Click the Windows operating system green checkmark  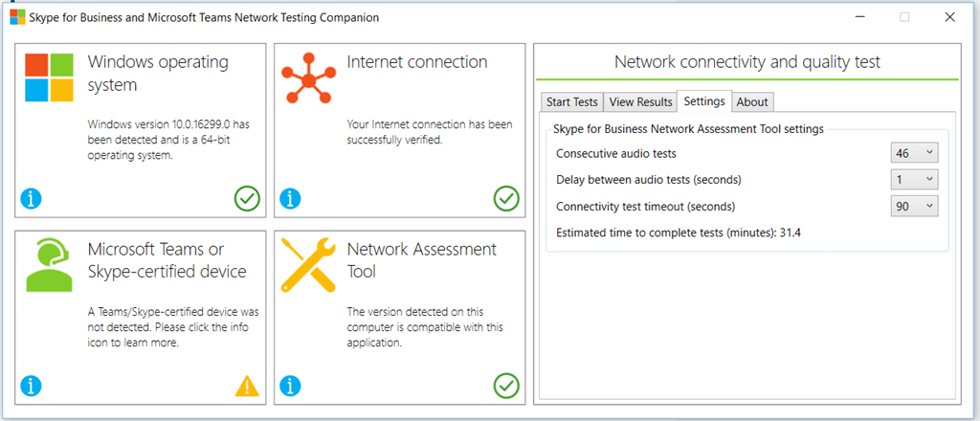pyautogui.click(x=247, y=198)
